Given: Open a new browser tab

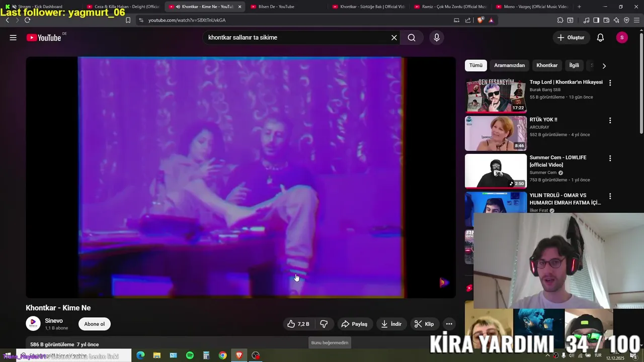Looking at the screenshot, I should [x=579, y=7].
